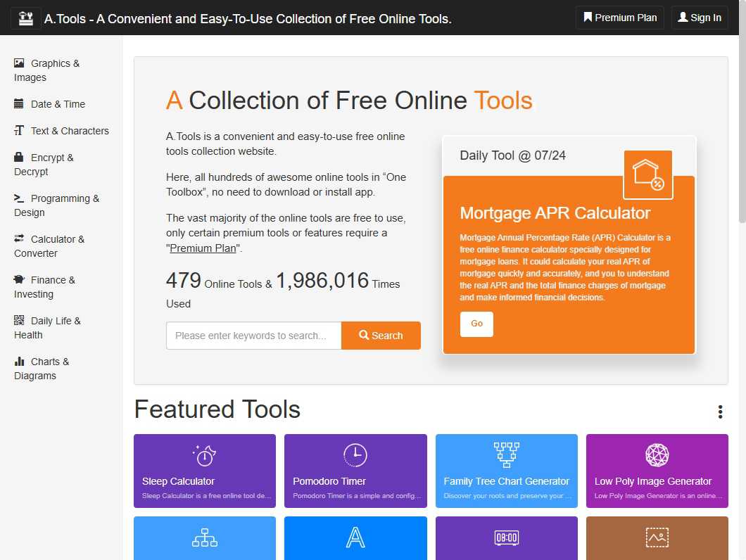Image resolution: width=746 pixels, height=560 pixels.
Task: Open the Charts & Diagrams category
Action: (x=41, y=369)
